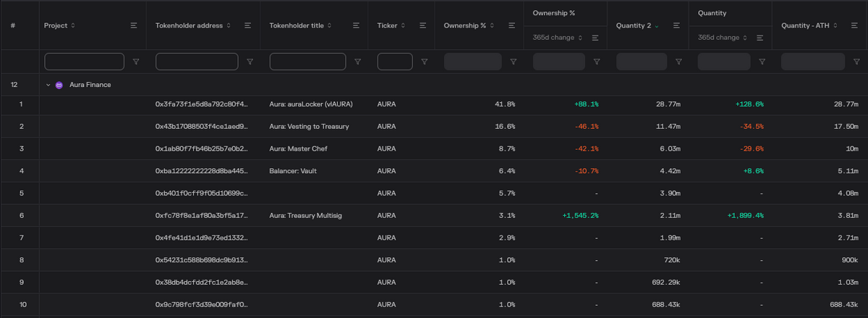This screenshot has width=868, height=318.
Task: Sort by Tokenholder title header
Action: pos(299,25)
